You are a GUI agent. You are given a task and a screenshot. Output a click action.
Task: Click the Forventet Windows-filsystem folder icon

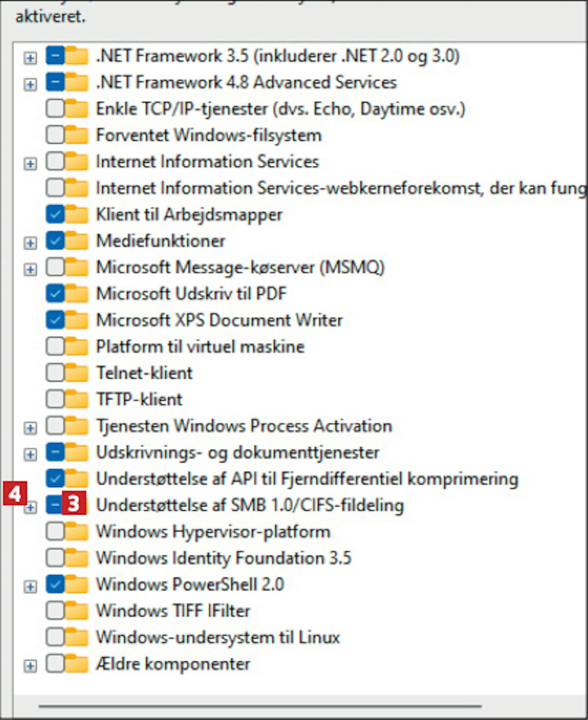coord(77,135)
